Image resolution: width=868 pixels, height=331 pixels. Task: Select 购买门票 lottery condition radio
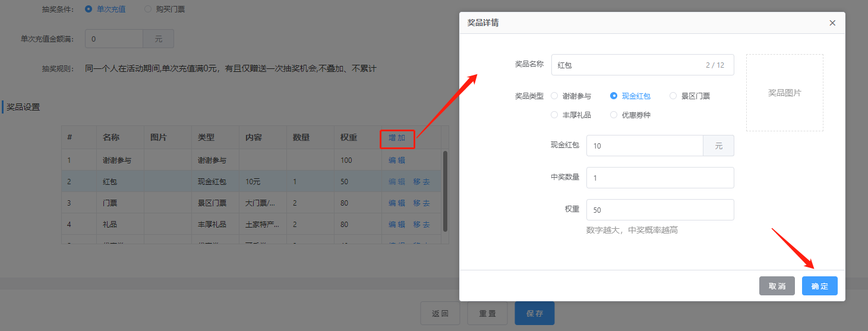click(148, 10)
